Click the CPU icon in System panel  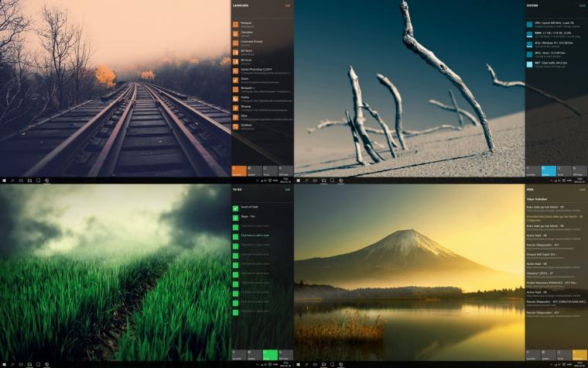pos(530,24)
